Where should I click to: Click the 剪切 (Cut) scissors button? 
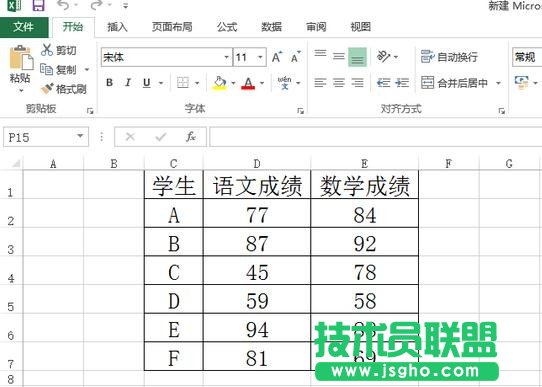58,50
